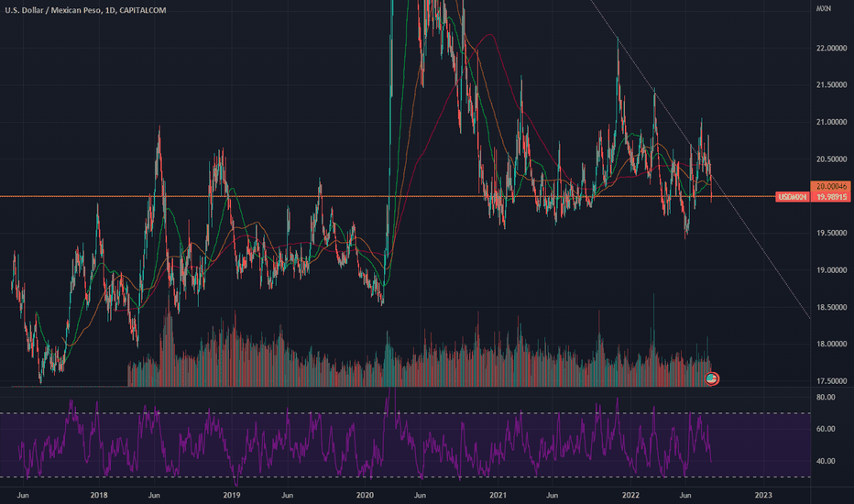Image resolution: width=854 pixels, height=504 pixels.
Task: Click the 19.50000 price axis label
Action: [x=831, y=233]
